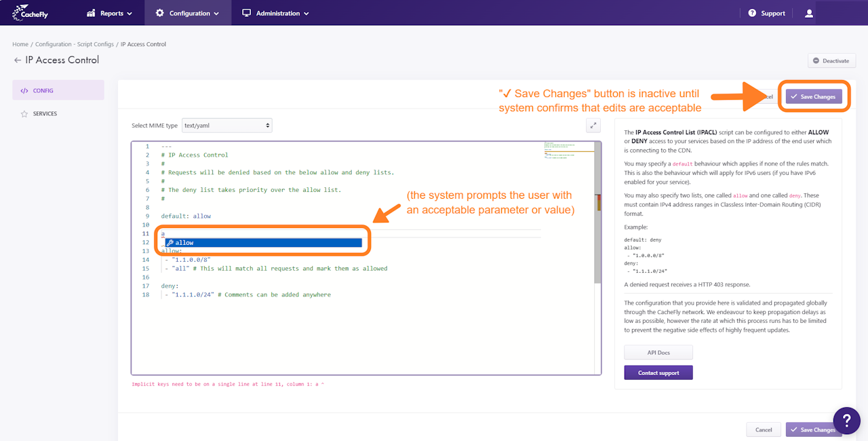This screenshot has width=868, height=441.
Task: Expand the Configuration menu
Action: [187, 13]
